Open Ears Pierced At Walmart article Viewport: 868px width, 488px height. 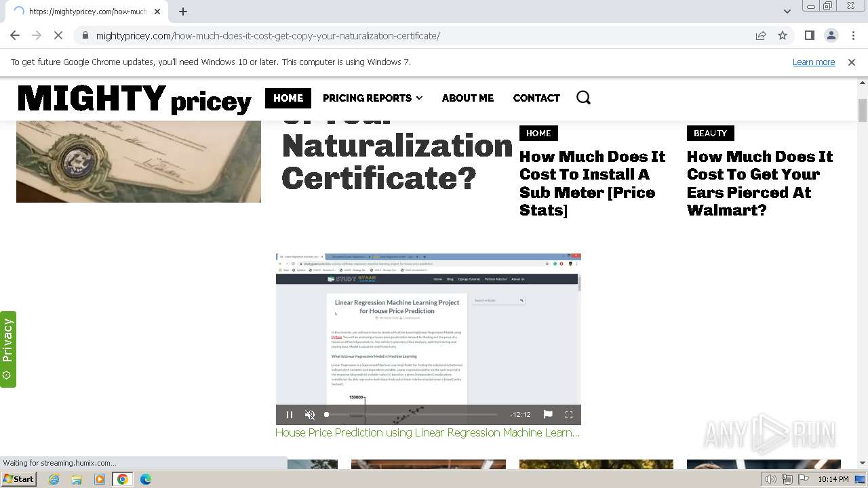[x=759, y=183]
